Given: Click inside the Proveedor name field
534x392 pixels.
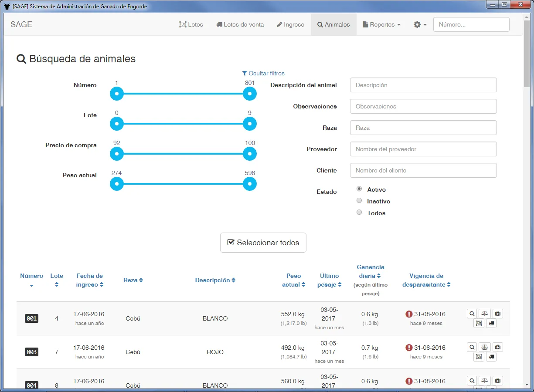Looking at the screenshot, I should tap(423, 149).
